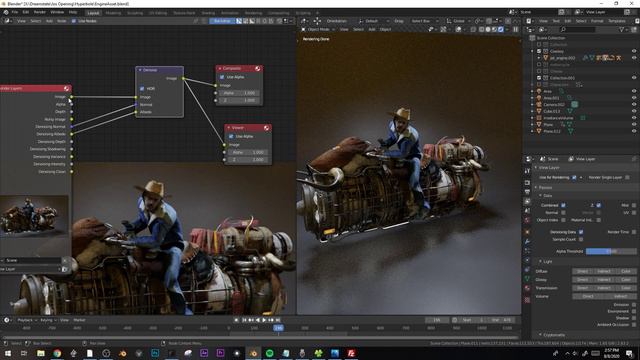This screenshot has height=360, width=640.
Task: Toggle the Denoising Data checkbox
Action: [581, 232]
